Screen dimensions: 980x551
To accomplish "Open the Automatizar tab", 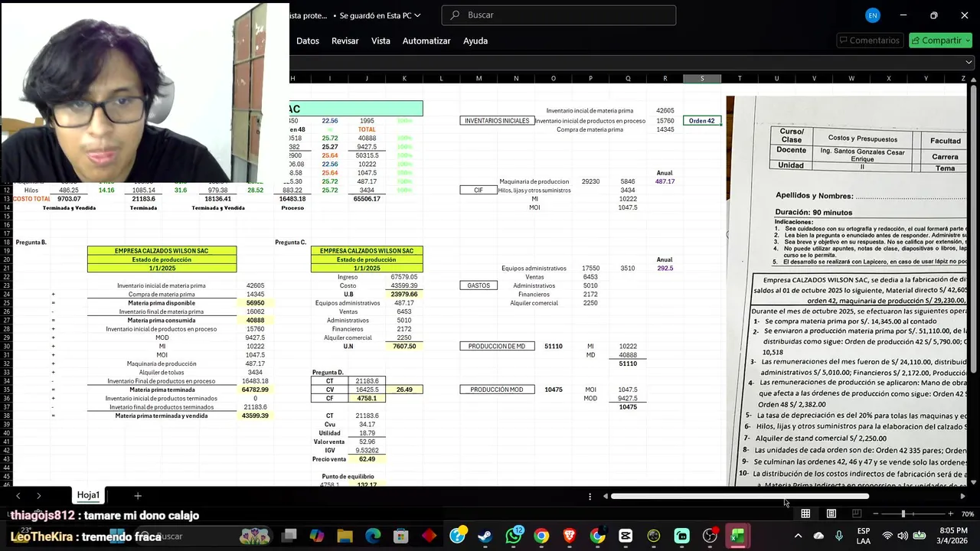I will (x=426, y=41).
